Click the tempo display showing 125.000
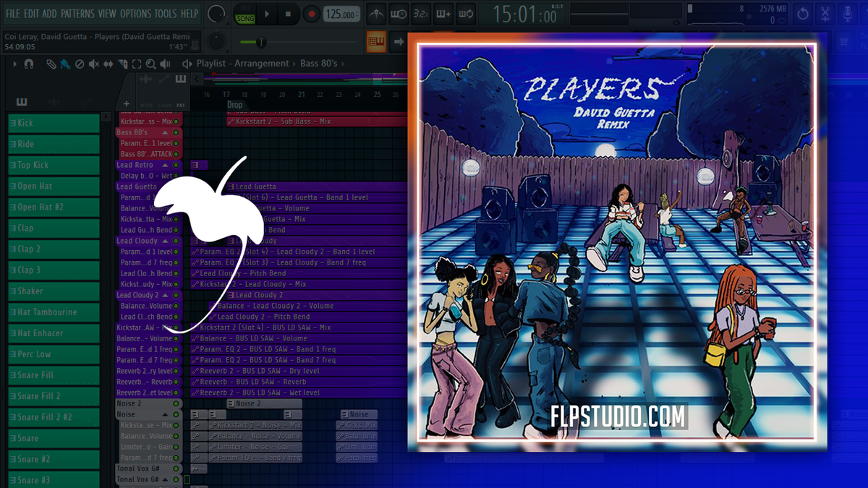Screen dimensions: 868x488 (340, 12)
